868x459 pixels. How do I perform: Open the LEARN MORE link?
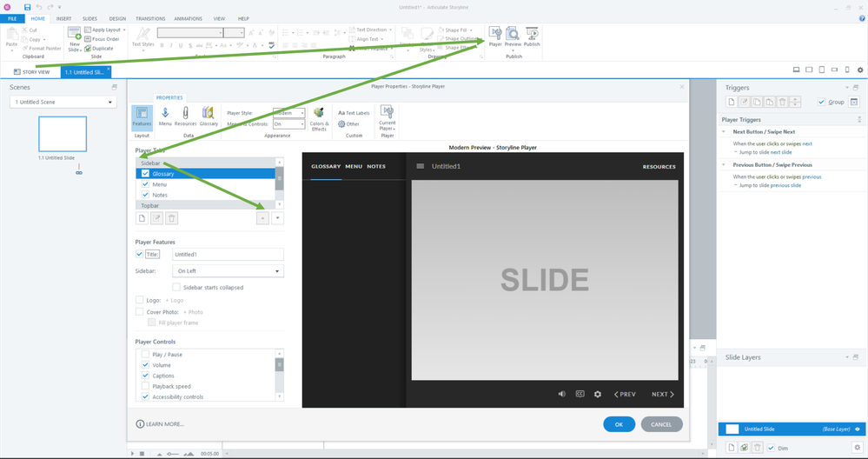click(x=161, y=424)
